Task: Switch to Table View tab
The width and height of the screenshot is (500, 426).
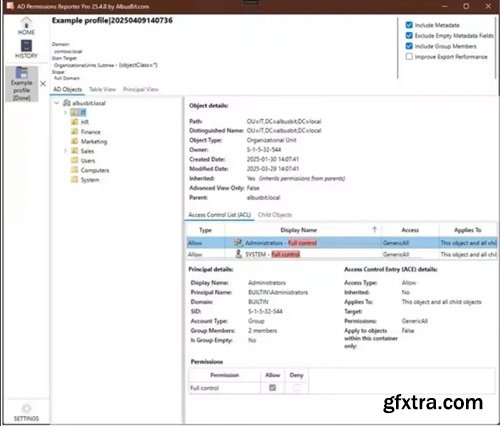Action: click(x=102, y=89)
